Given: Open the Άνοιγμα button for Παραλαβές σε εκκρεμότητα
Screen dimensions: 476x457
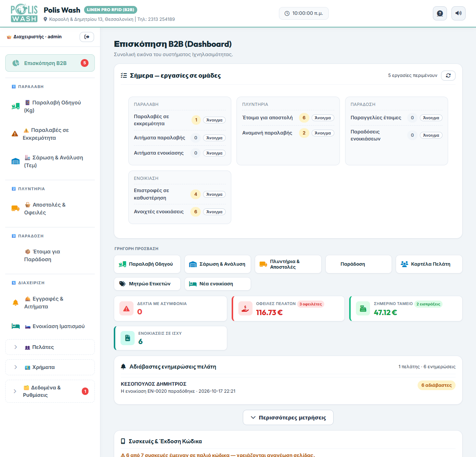Looking at the screenshot, I should coord(214,120).
